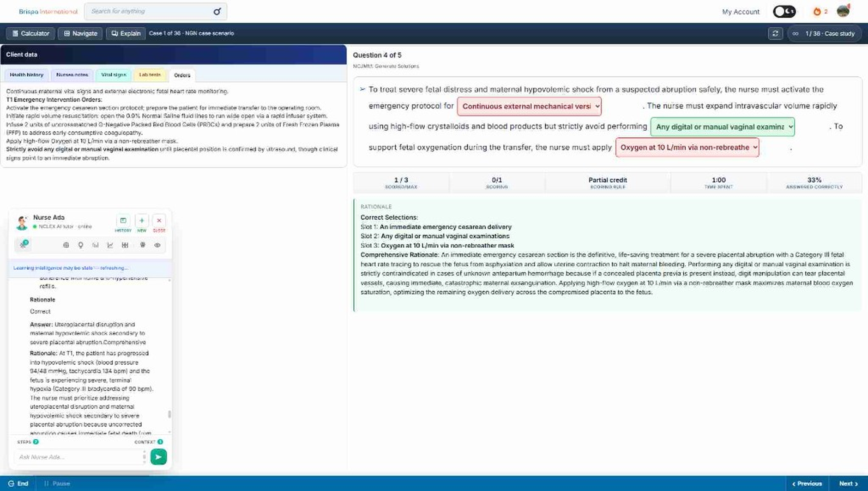Open the digital or manual vaginal examination dropdown
The height and width of the screenshot is (491, 868).
tap(722, 127)
